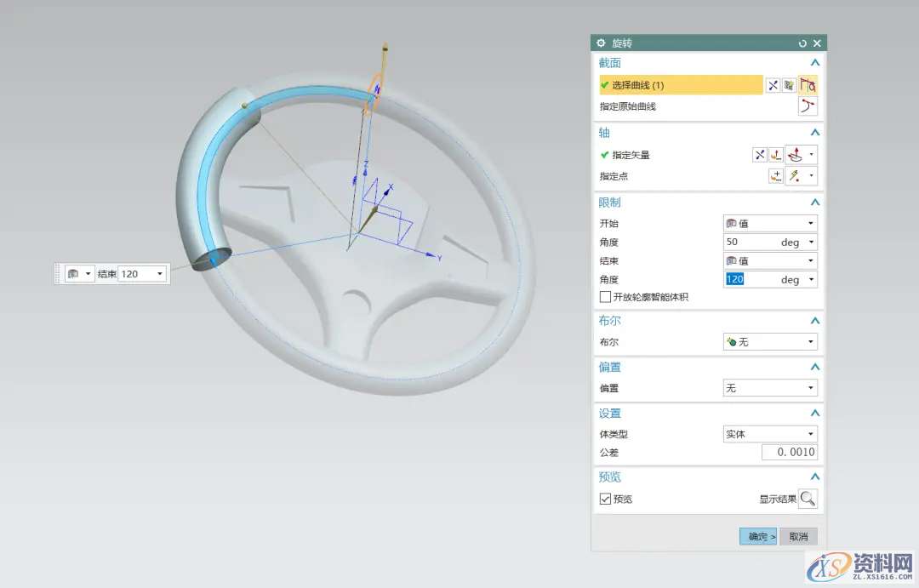Click the curve icon next to 指定原始曲线
The image size is (919, 588).
click(808, 106)
